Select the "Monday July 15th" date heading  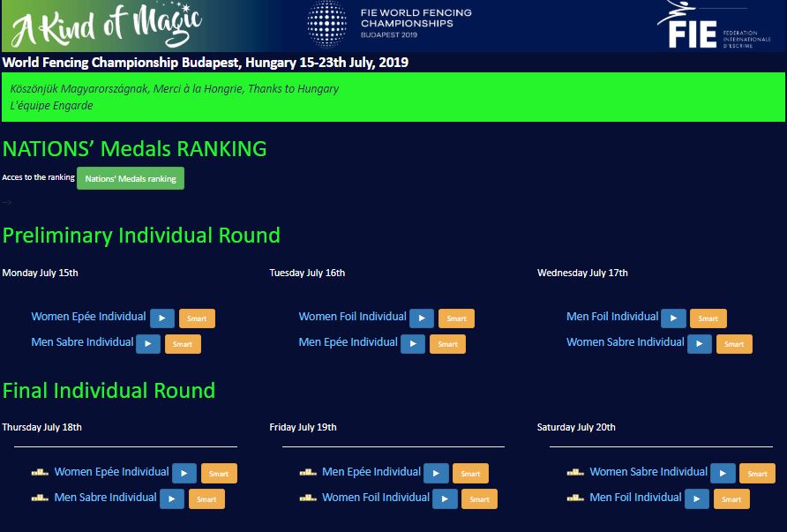(41, 273)
